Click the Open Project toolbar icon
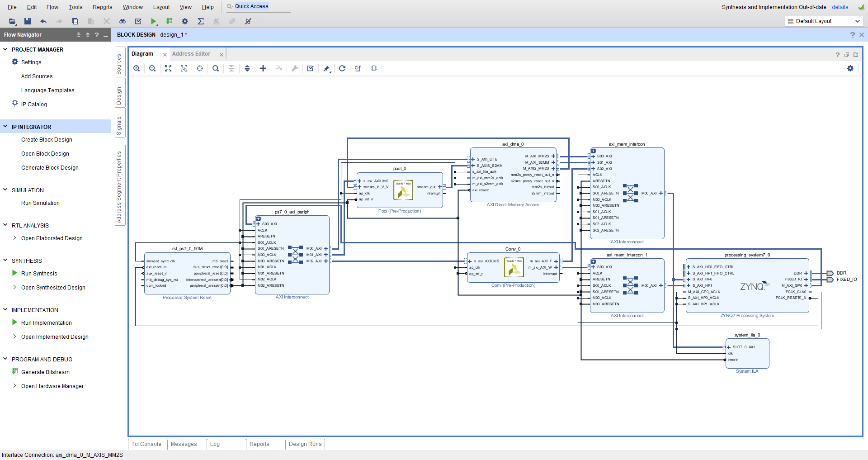This screenshot has height=460, width=868. click(x=12, y=21)
